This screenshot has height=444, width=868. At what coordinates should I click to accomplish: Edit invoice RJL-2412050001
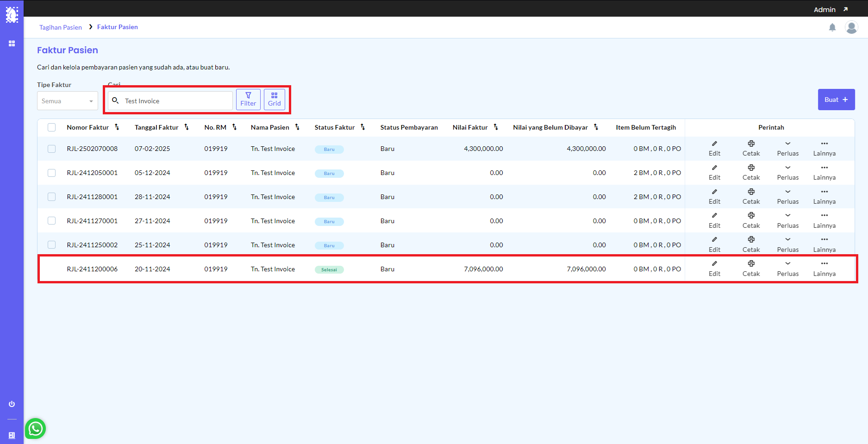(x=714, y=173)
